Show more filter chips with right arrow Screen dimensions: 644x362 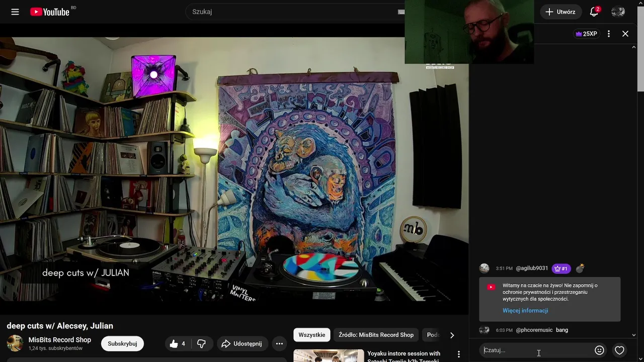452,335
